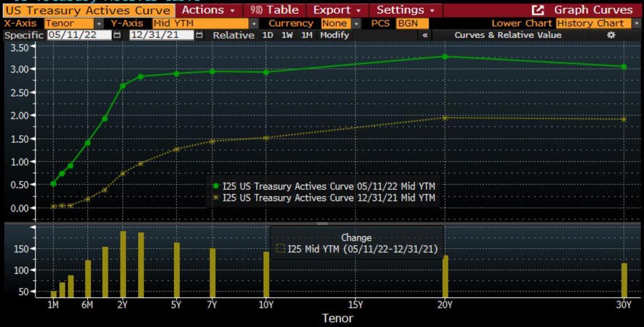Screen dimensions: 644x327
Task: Toggle the 1D relative period
Action: pos(267,35)
